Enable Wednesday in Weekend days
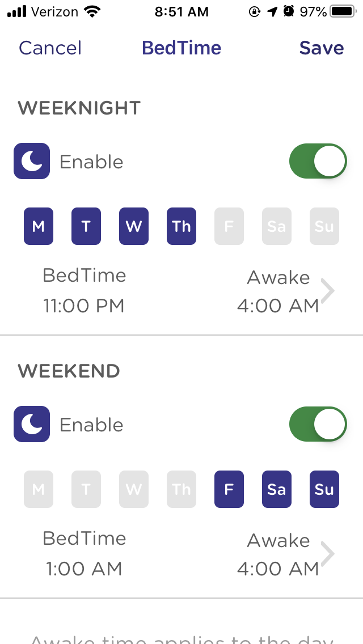Image resolution: width=363 pixels, height=644 pixels. pyautogui.click(x=134, y=489)
